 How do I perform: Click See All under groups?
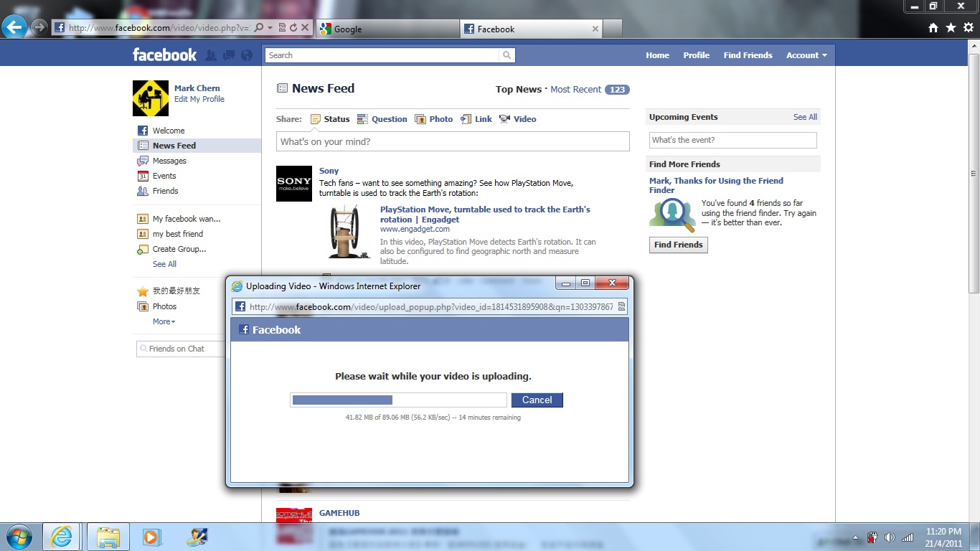tap(164, 264)
